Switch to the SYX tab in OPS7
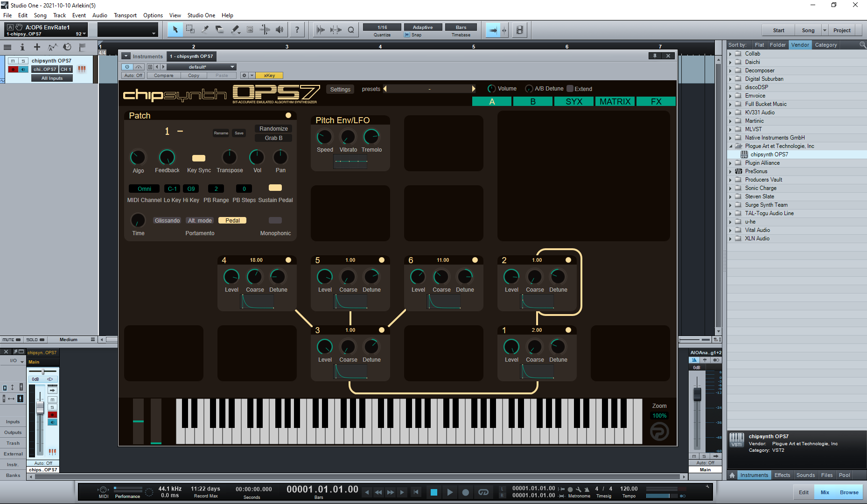 coord(574,101)
